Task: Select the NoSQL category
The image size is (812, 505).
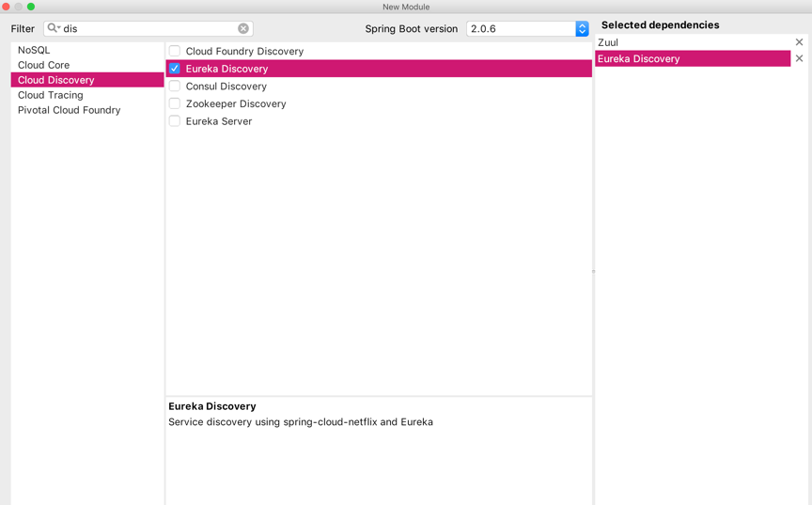Action: [87, 50]
